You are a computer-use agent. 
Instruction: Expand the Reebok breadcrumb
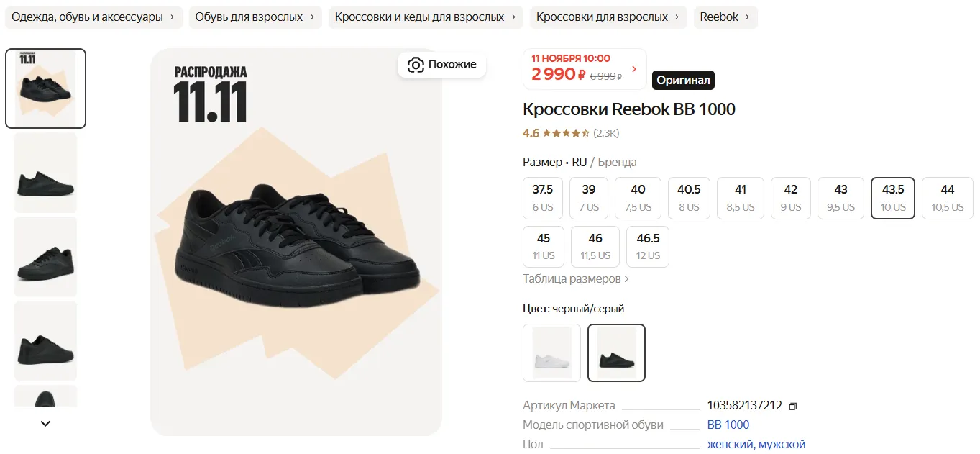click(x=725, y=17)
